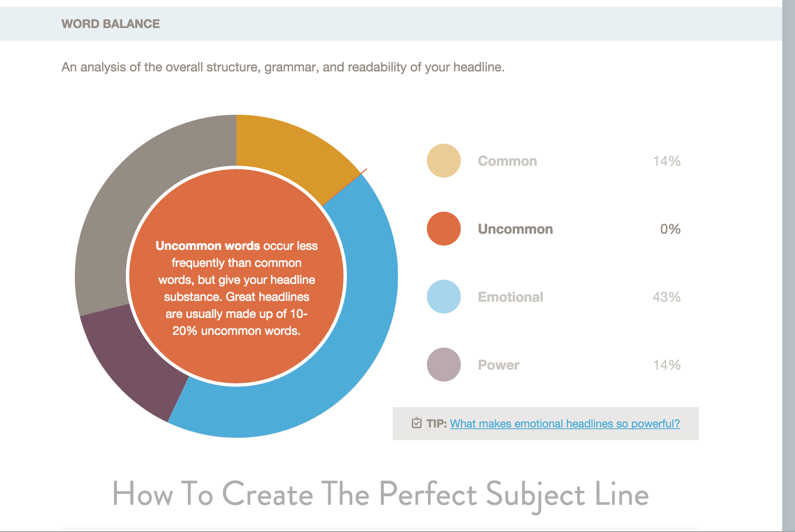Select the Uncommon legend label

click(515, 229)
